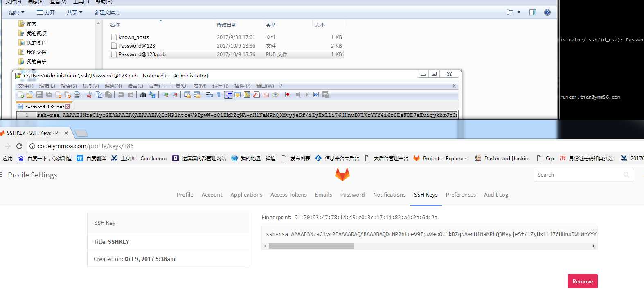Image resolution: width=644 pixels, height=306 pixels.
Task: Click Redo icon in Notepad++ toolbar
Action: [x=131, y=95]
